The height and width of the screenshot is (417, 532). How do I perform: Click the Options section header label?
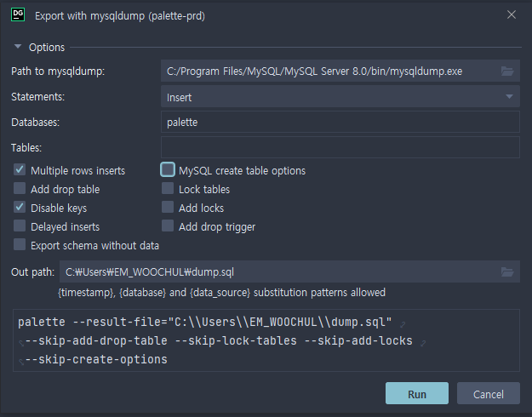(x=47, y=47)
